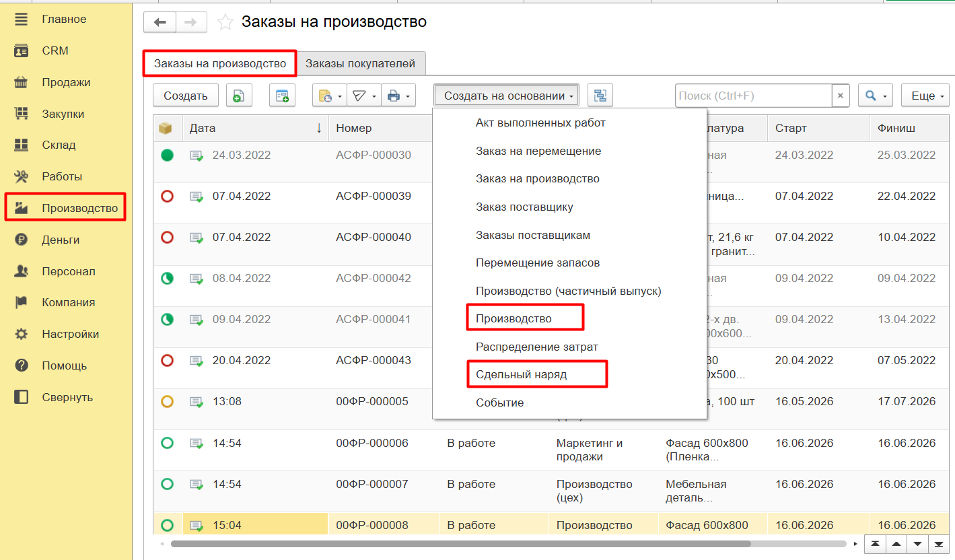This screenshot has width=955, height=560.
Task: Sort by the Дата column header
Action: (256, 128)
